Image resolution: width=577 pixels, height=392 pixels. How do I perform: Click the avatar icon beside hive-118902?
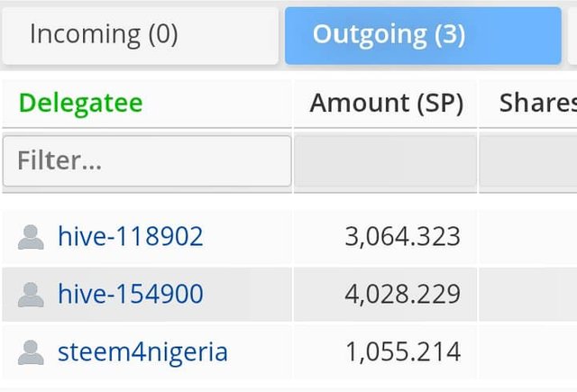coord(31,237)
